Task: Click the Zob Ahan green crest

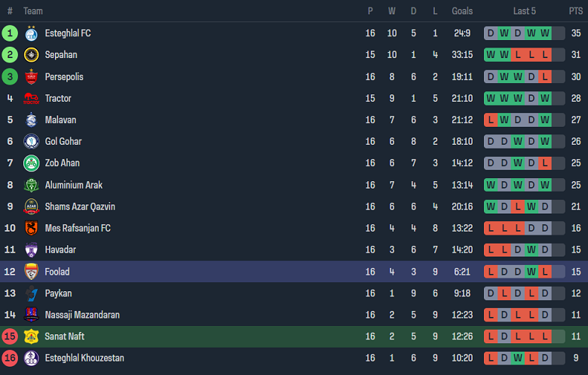Action: point(31,163)
